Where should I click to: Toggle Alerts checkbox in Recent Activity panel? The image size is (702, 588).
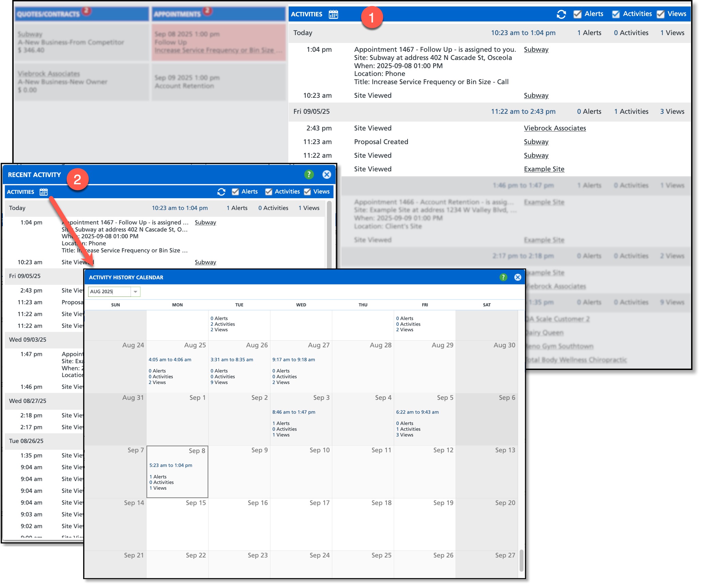(235, 192)
